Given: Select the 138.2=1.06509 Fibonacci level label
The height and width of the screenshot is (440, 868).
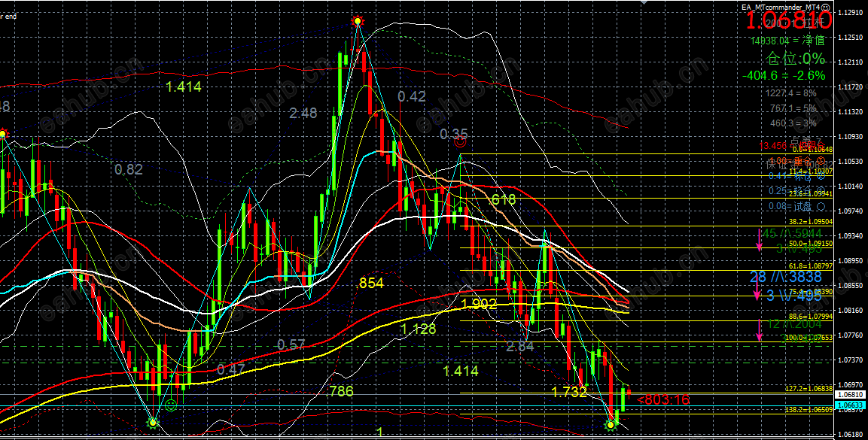Looking at the screenshot, I should pos(811,410).
